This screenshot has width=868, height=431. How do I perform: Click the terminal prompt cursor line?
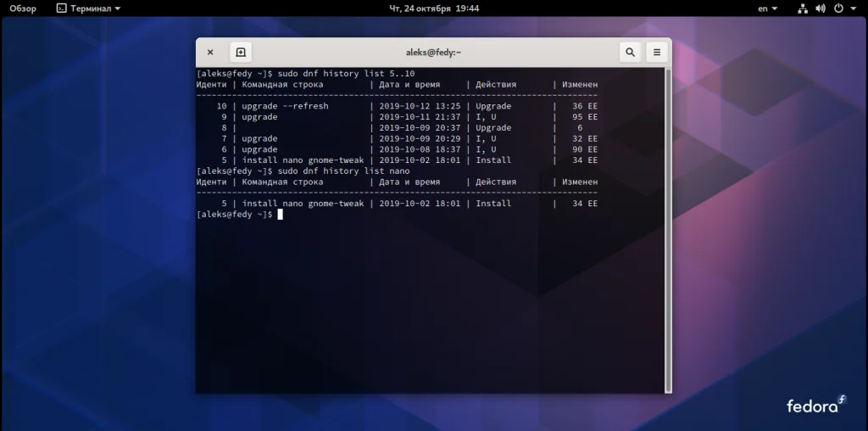click(239, 215)
